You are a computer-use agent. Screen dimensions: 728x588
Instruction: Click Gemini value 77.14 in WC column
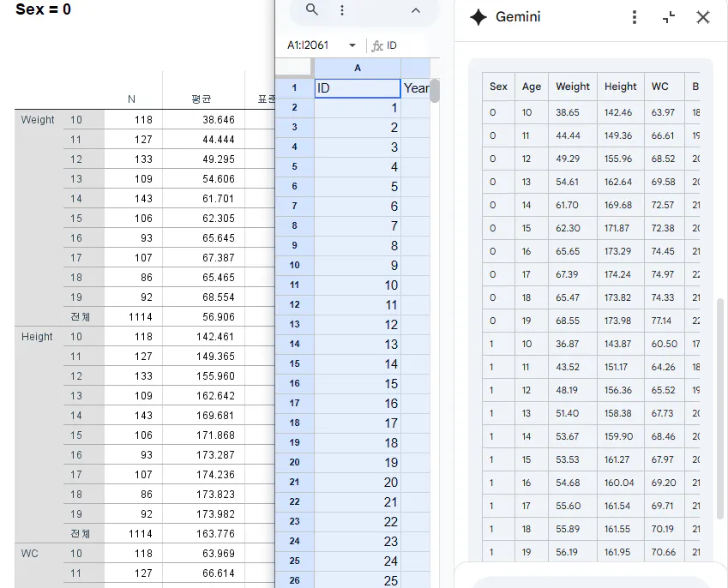pos(661,321)
